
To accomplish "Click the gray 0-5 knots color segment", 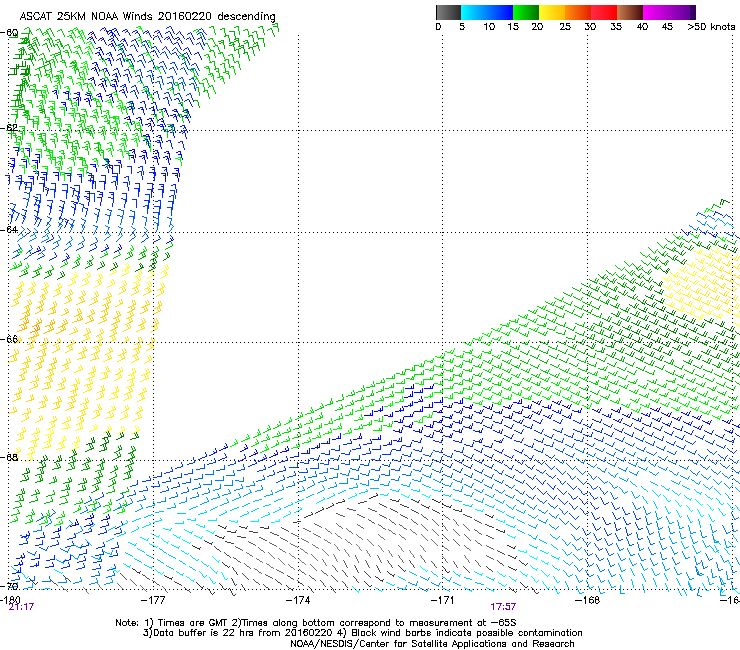I will [448, 12].
